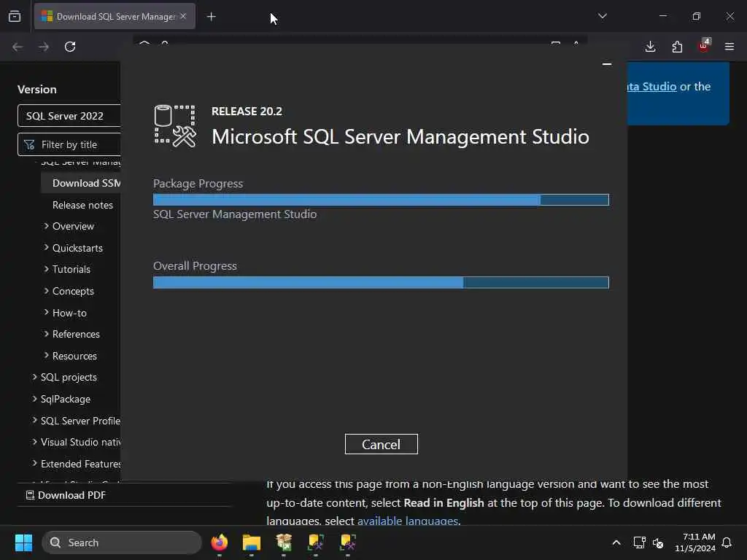747x560 pixels.
Task: Open the first SSMS setup taskbar icon
Action: [x=316, y=542]
